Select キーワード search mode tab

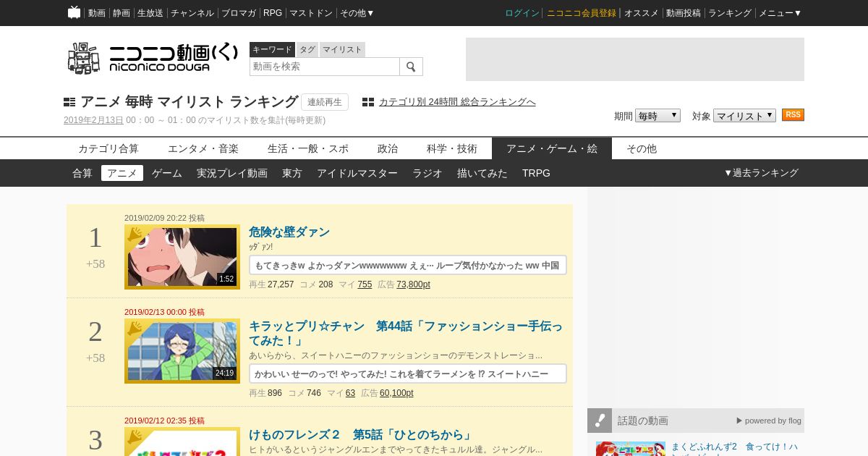point(272,49)
